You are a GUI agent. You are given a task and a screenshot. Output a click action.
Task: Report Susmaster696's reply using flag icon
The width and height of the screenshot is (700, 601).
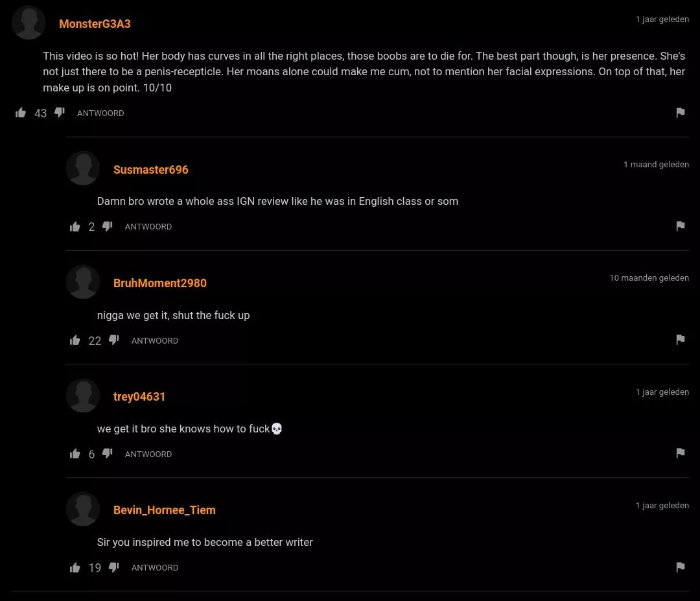(x=680, y=226)
